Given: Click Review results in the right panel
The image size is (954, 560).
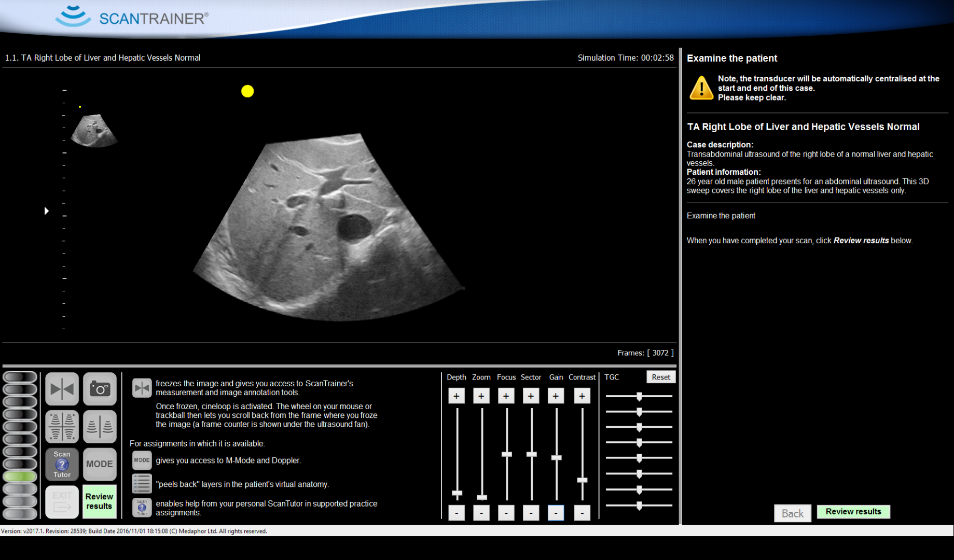Looking at the screenshot, I should coord(853,512).
